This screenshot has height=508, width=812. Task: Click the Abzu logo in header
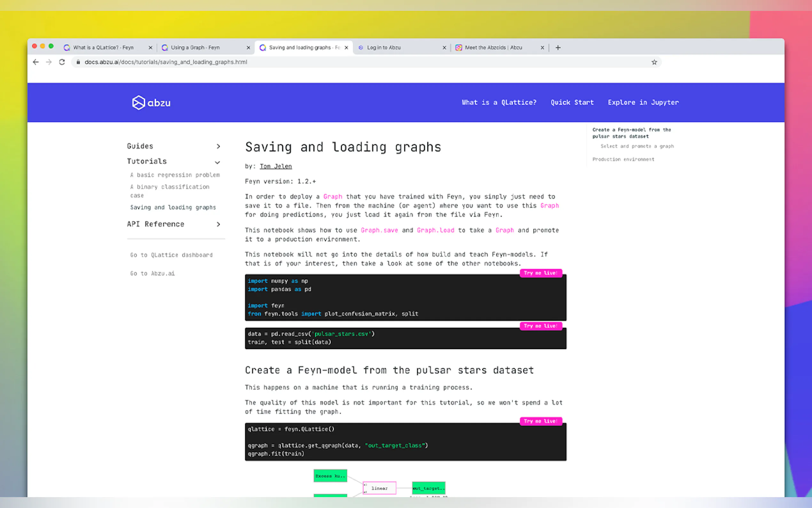click(x=151, y=102)
